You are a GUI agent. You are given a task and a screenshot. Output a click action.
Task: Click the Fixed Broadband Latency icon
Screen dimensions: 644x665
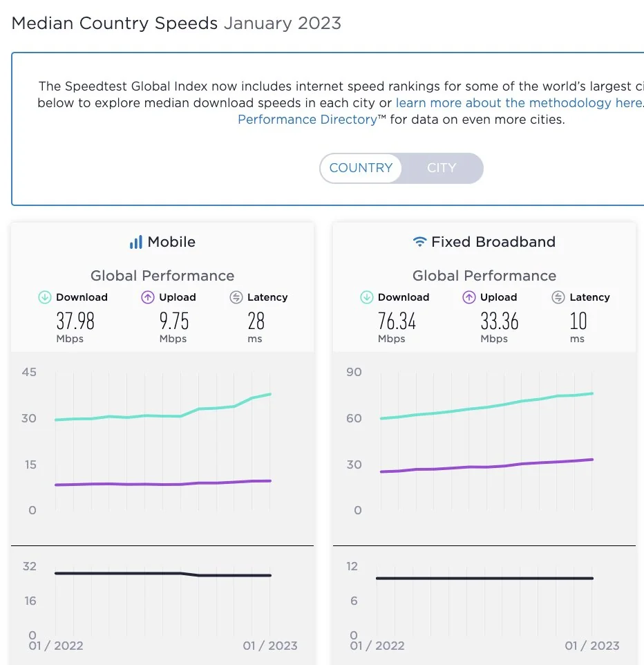click(558, 297)
